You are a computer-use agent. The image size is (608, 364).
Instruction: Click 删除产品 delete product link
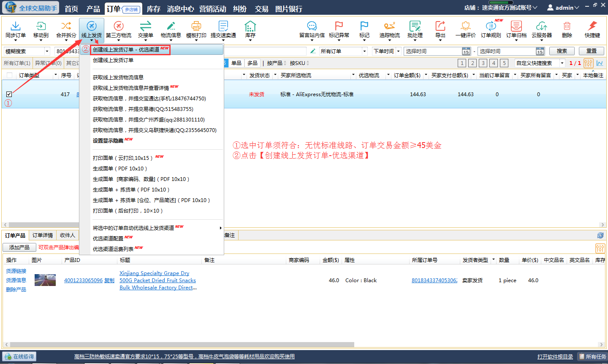click(16, 290)
